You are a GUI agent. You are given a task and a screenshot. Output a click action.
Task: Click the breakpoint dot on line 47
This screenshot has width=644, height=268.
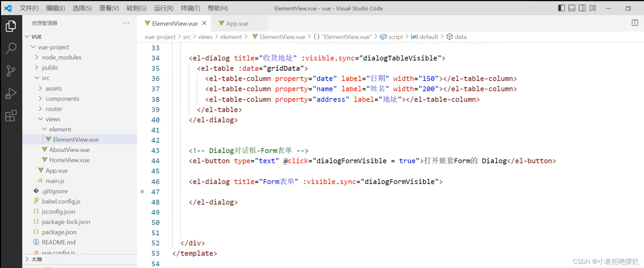pyautogui.click(x=142, y=192)
